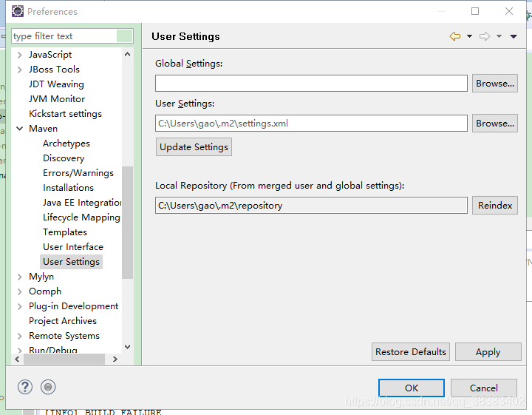Click the Preferences window app icon
Image resolution: width=532 pixels, height=415 pixels.
point(18,11)
